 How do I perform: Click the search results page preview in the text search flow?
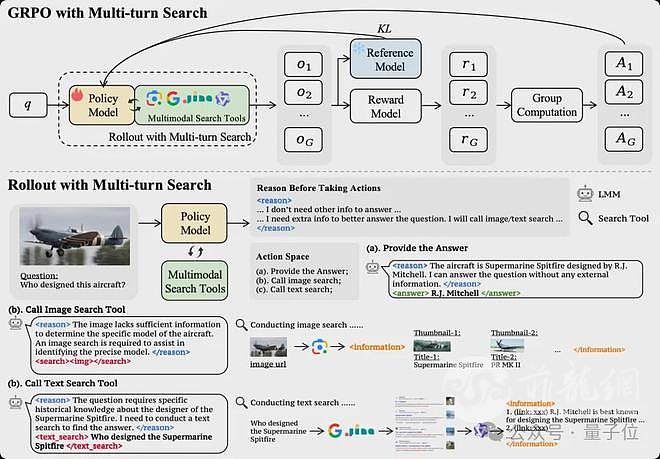click(x=424, y=423)
